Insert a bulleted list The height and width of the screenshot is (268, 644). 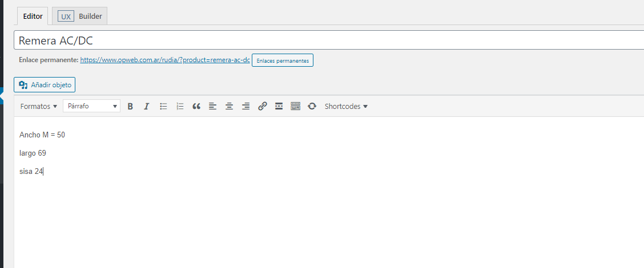(163, 106)
